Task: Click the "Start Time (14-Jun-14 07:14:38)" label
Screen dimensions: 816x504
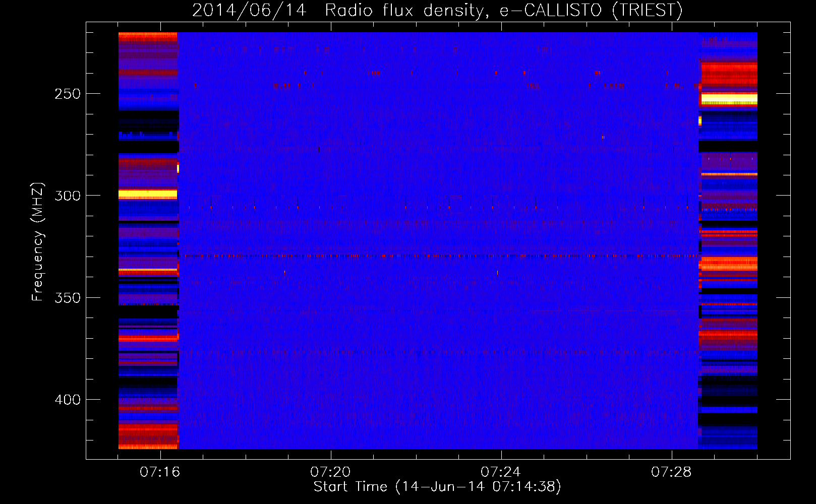Action: click(437, 487)
